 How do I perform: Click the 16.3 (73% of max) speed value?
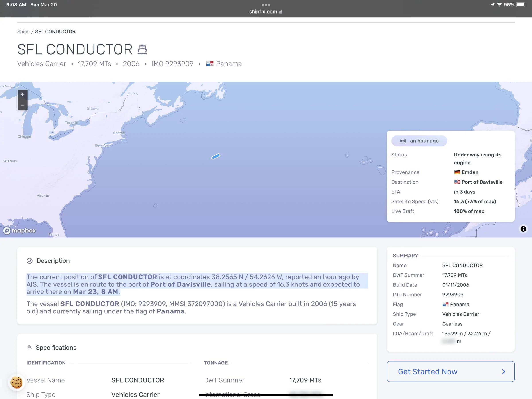[x=475, y=201]
